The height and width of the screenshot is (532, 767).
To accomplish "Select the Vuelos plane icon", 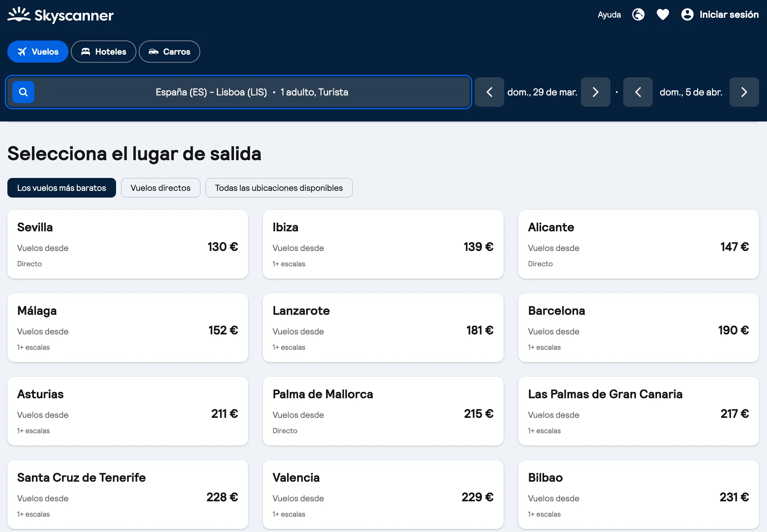I will [x=22, y=51].
